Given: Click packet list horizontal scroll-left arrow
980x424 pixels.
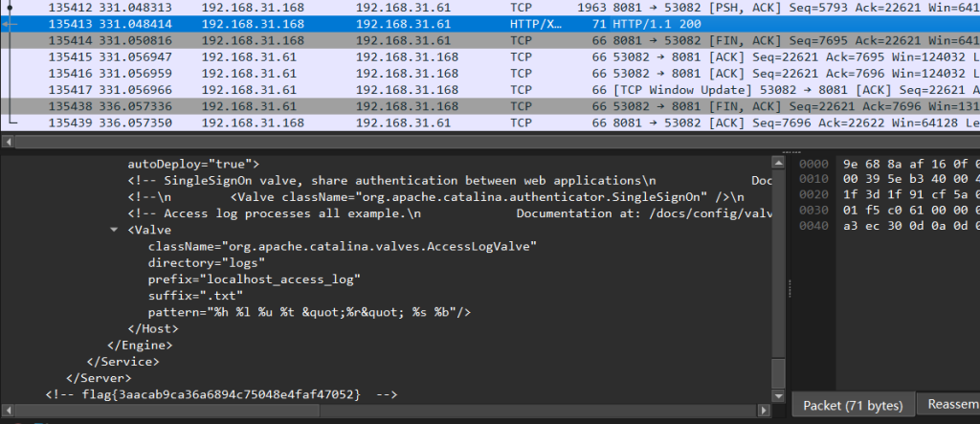Looking at the screenshot, I should (9, 141).
